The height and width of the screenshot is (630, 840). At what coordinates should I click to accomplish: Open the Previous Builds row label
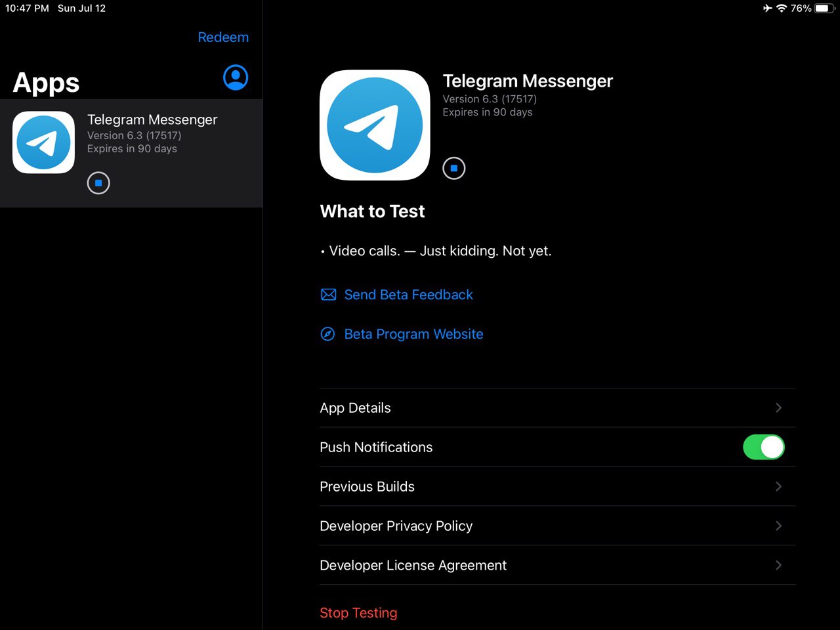367,486
